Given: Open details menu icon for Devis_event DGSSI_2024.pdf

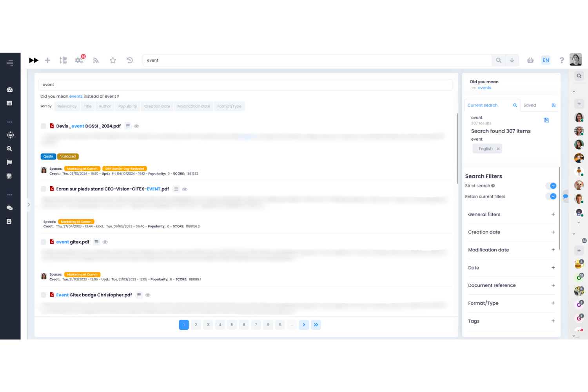Looking at the screenshot, I should click(128, 126).
